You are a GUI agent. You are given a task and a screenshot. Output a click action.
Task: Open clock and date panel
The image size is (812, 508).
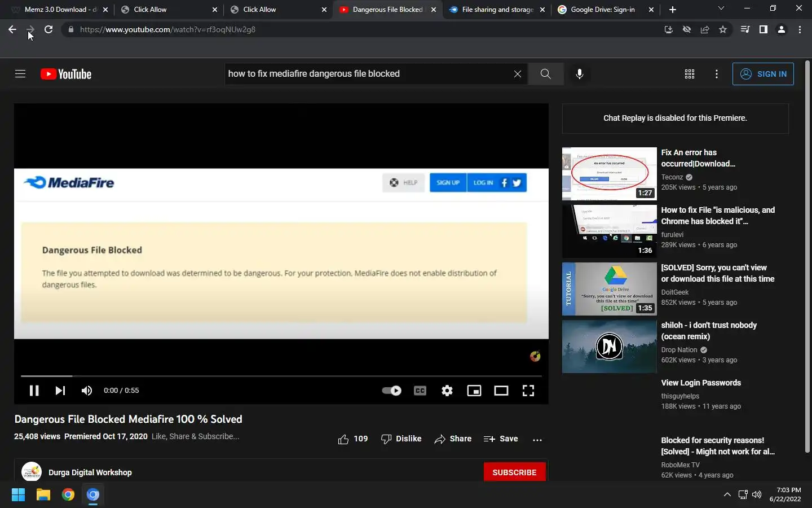[x=785, y=494]
